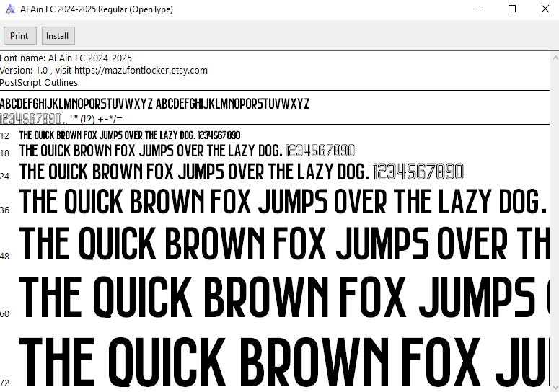Select the 18 point size label
559x392 pixels.
pyautogui.click(x=5, y=153)
